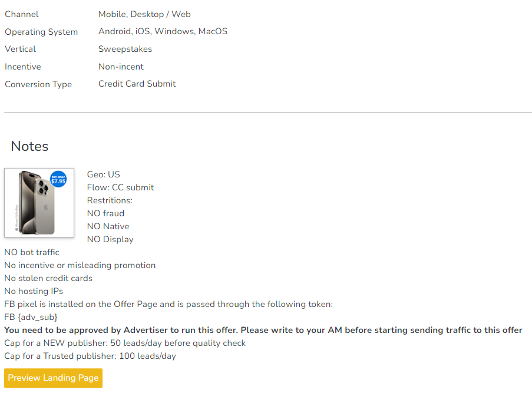
Task: Click the bold Advertiser approval notice
Action: (263, 330)
